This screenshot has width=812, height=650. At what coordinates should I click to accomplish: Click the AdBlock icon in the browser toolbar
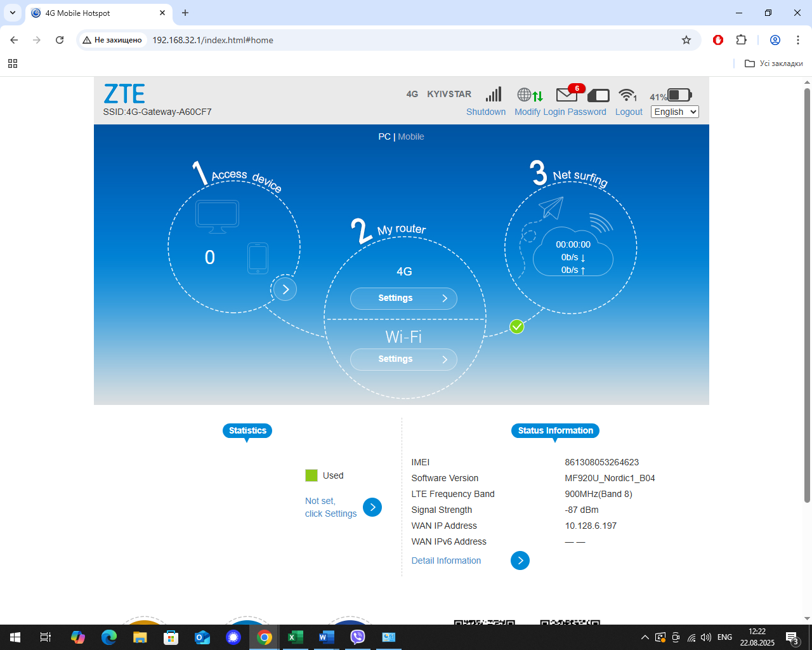click(x=717, y=39)
